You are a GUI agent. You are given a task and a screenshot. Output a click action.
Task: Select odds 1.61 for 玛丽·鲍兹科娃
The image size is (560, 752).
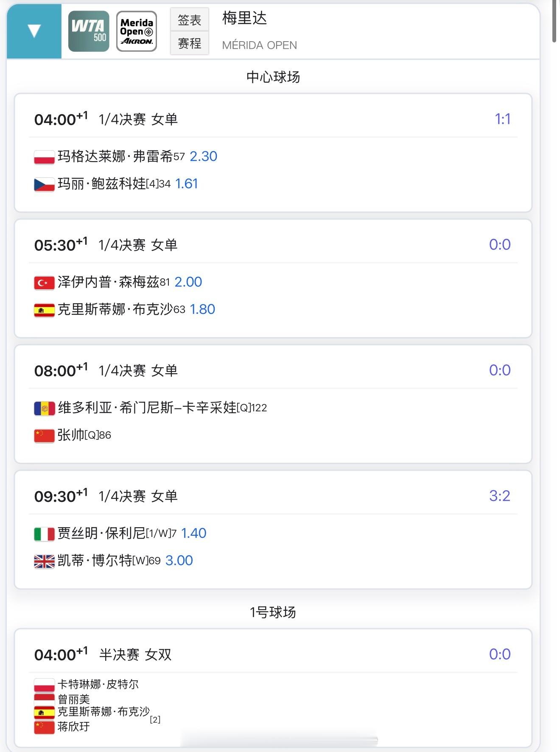click(187, 184)
